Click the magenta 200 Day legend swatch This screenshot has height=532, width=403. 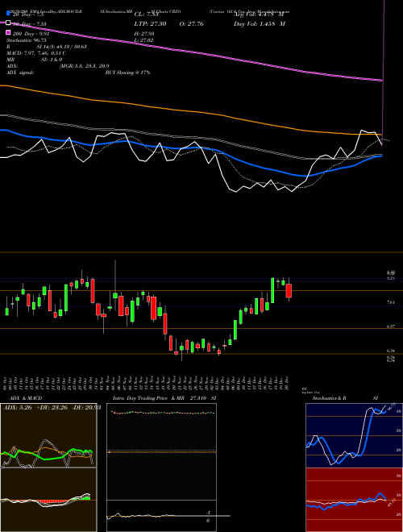click(x=9, y=33)
